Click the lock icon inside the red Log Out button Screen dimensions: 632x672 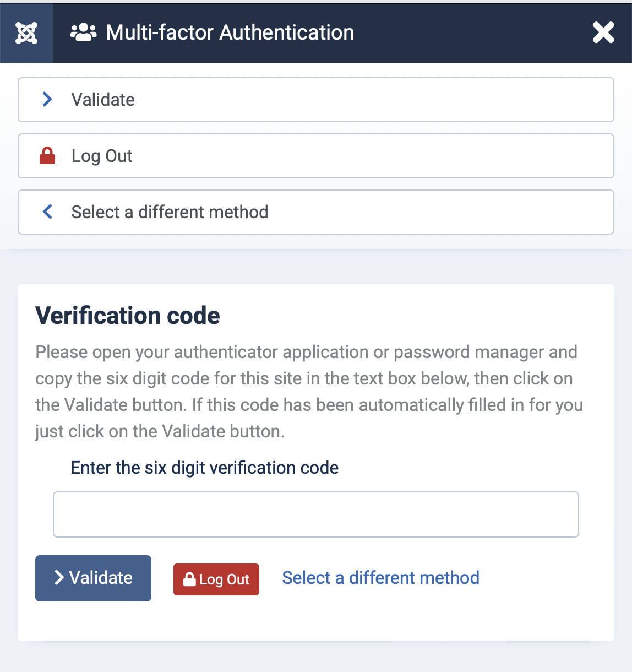(x=189, y=579)
